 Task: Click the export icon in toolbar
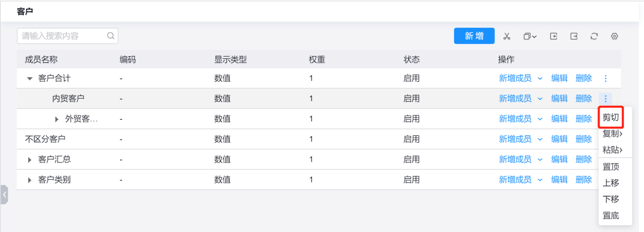coord(574,36)
